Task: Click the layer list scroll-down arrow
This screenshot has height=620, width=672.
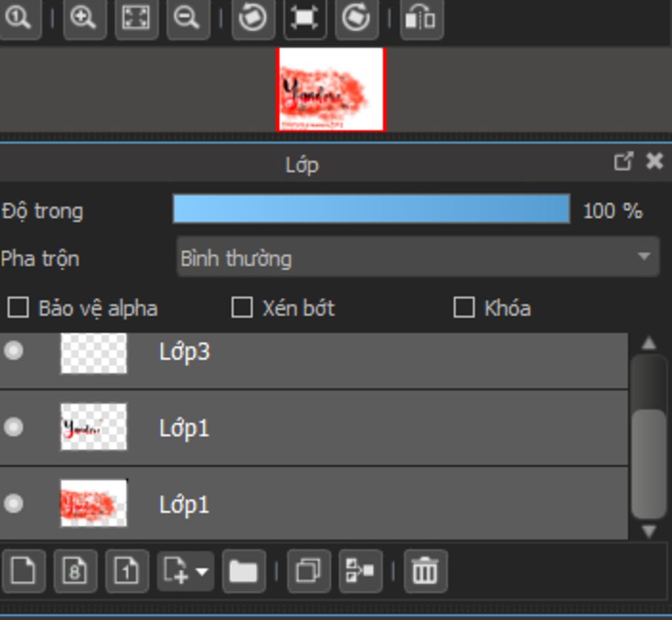Action: [x=649, y=531]
